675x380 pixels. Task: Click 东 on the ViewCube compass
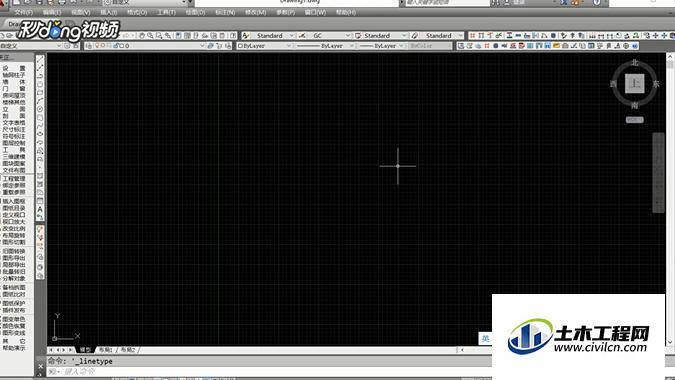coord(656,84)
